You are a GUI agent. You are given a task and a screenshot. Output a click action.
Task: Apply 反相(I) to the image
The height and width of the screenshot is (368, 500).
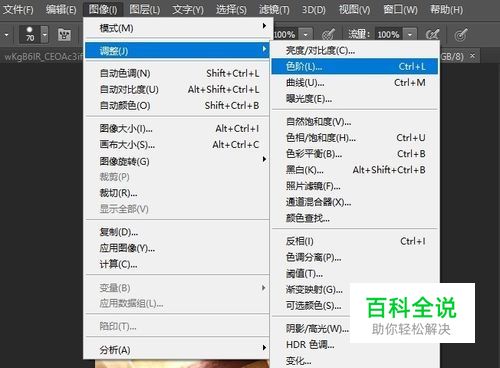355,241
